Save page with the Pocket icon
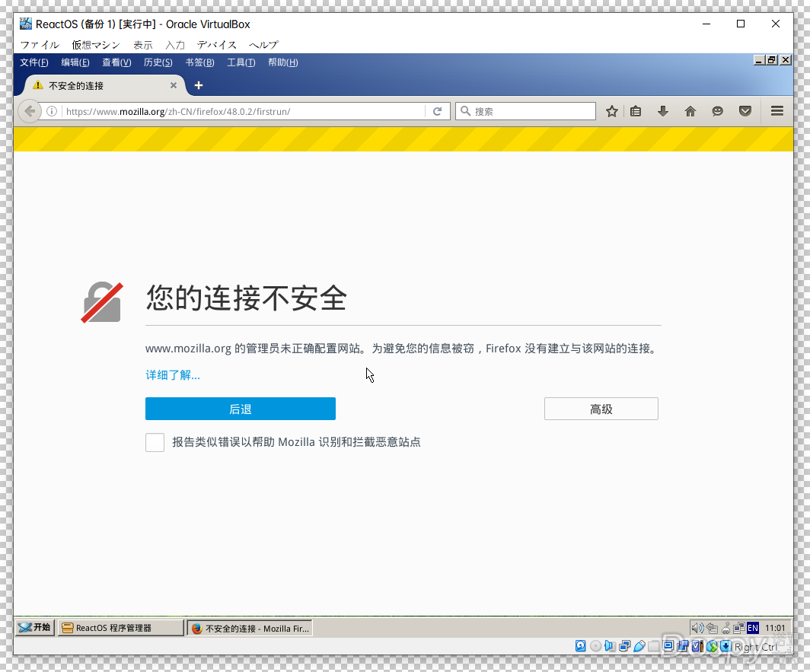Screen dimensions: 810x672 coord(745,111)
